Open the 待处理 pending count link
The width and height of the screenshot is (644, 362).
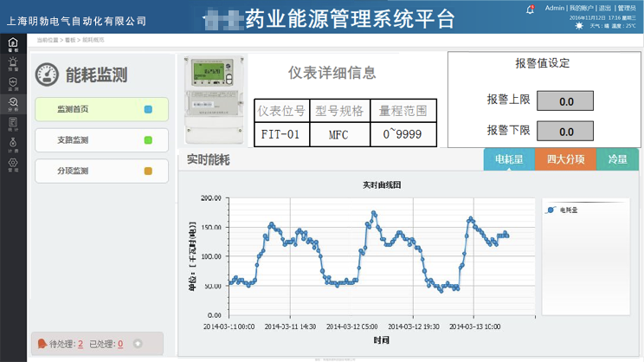[80, 344]
